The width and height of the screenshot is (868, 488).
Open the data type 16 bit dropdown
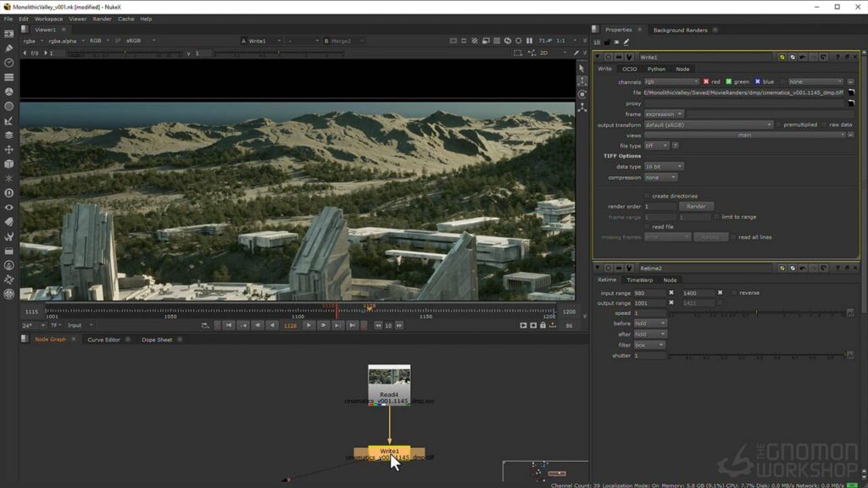663,167
